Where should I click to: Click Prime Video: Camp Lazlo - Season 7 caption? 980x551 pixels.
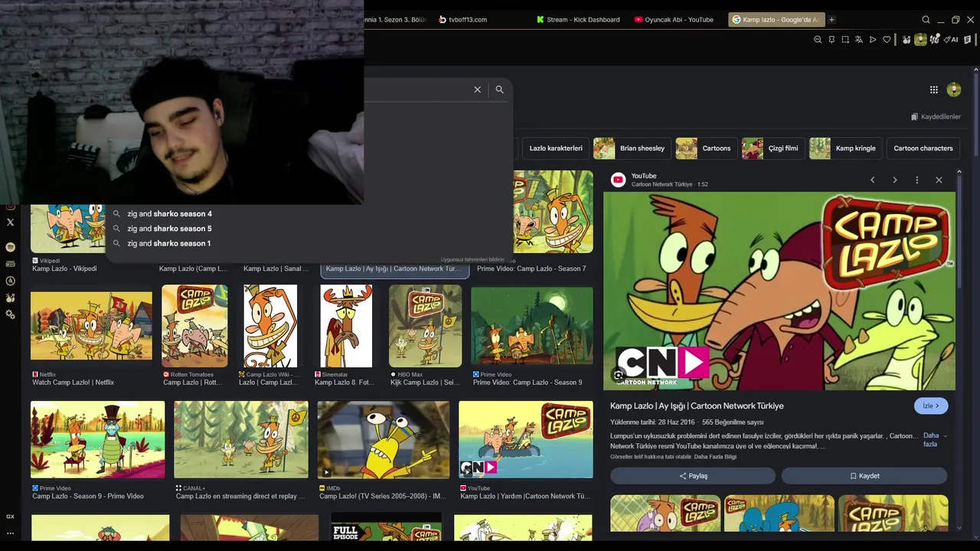[x=531, y=269]
